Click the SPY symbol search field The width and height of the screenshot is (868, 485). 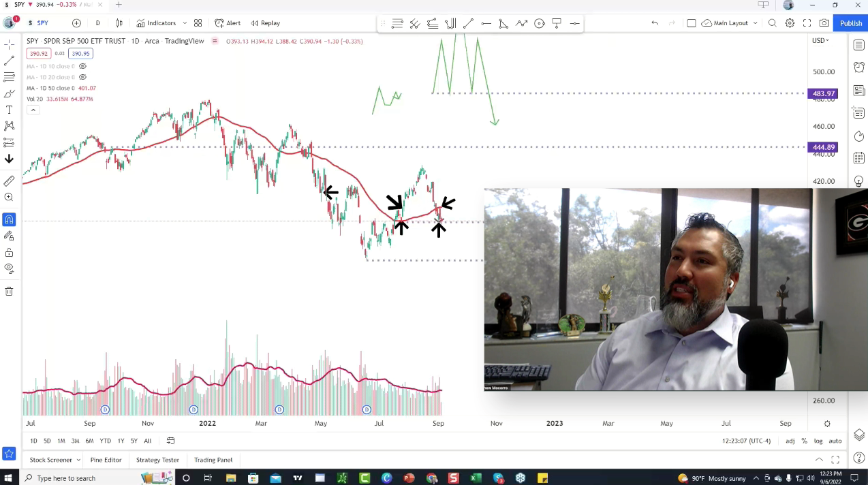coord(42,23)
